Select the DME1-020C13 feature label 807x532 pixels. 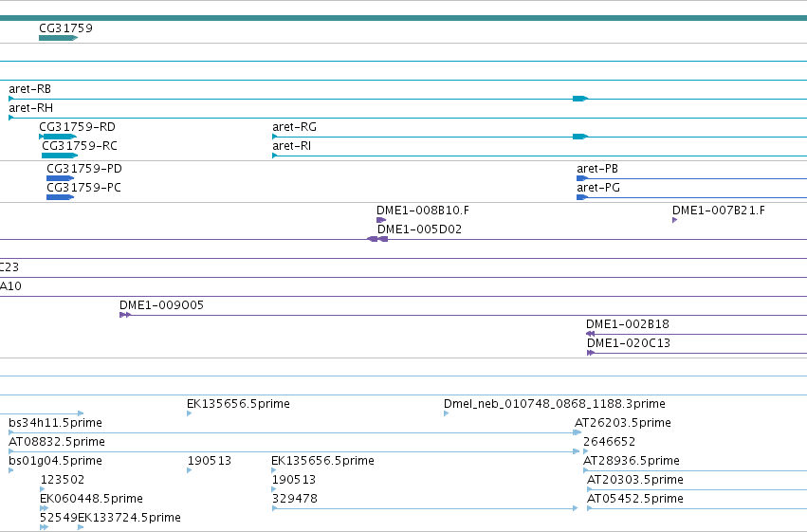coord(629,343)
